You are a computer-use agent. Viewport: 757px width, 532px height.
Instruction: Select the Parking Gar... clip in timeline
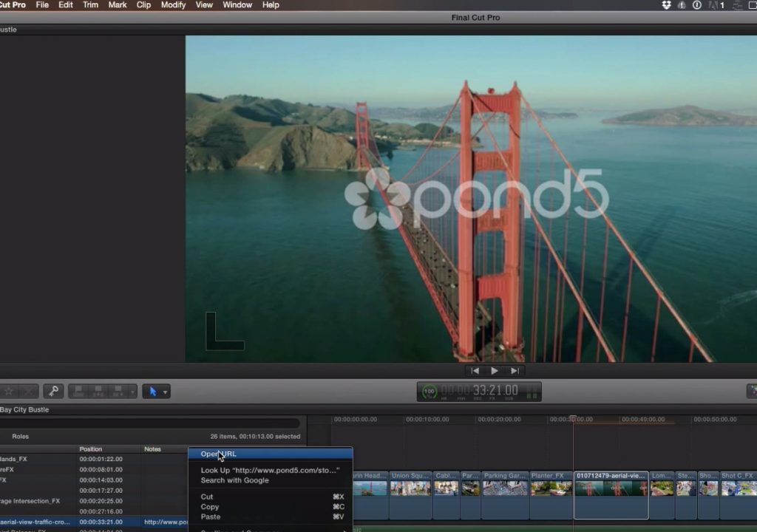click(505, 495)
